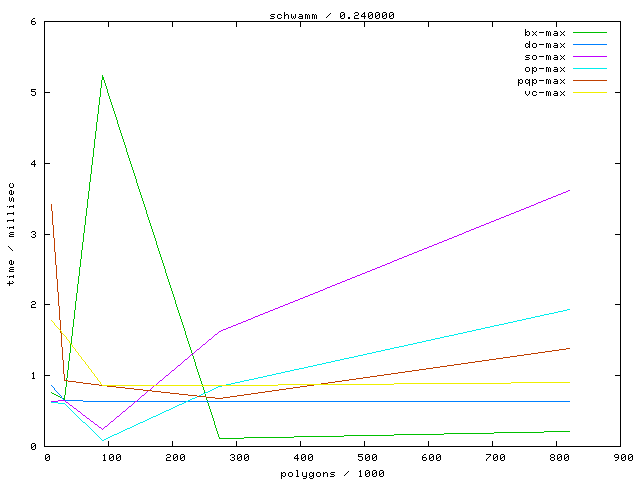Image resolution: width=640 pixels, height=480 pixels.
Task: Click the purple so-max legend line sample
Action: (590, 57)
